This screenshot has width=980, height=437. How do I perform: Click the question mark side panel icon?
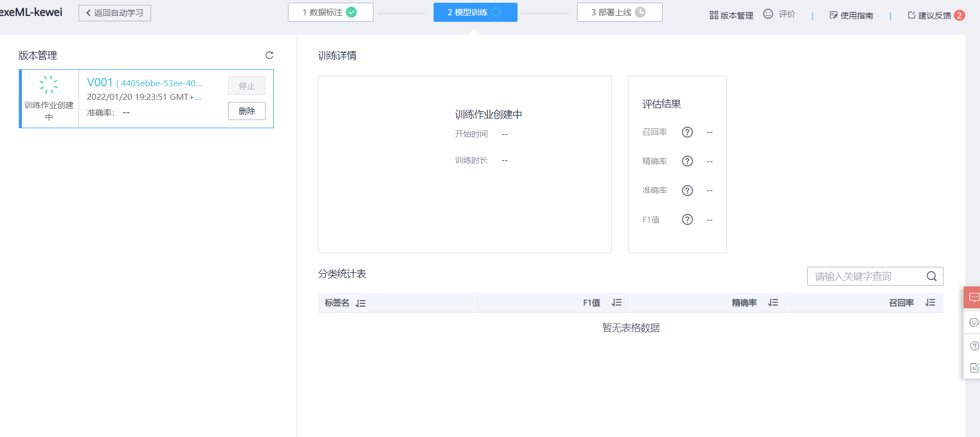pyautogui.click(x=975, y=346)
